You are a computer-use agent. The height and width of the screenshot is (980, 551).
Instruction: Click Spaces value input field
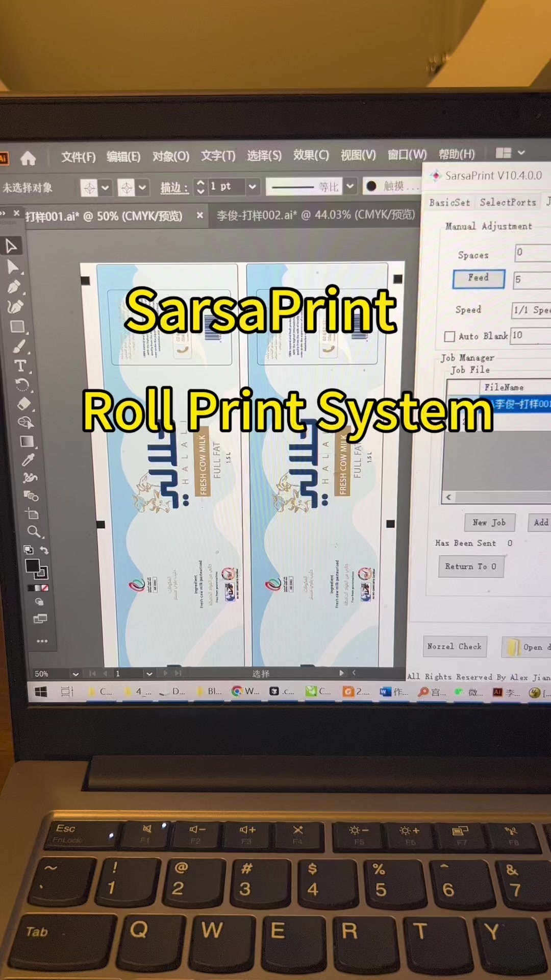tap(533, 252)
